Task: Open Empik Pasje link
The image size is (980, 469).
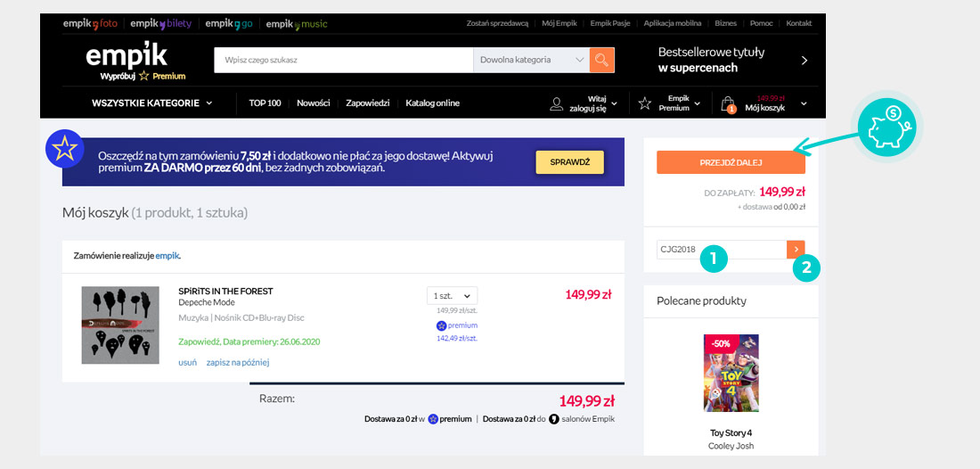Action: (x=610, y=23)
